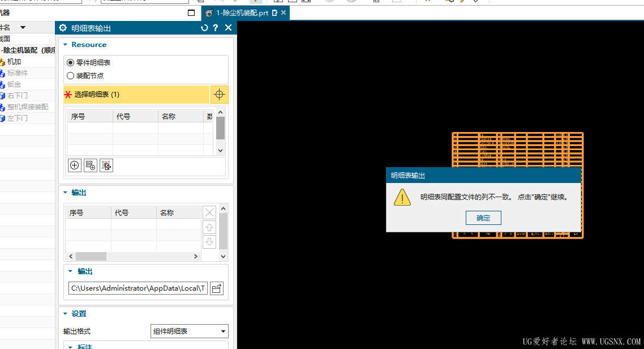This screenshot has height=349, width=644.
Task: Click the gear icon beside 明细表输出 title
Action: tap(62, 27)
